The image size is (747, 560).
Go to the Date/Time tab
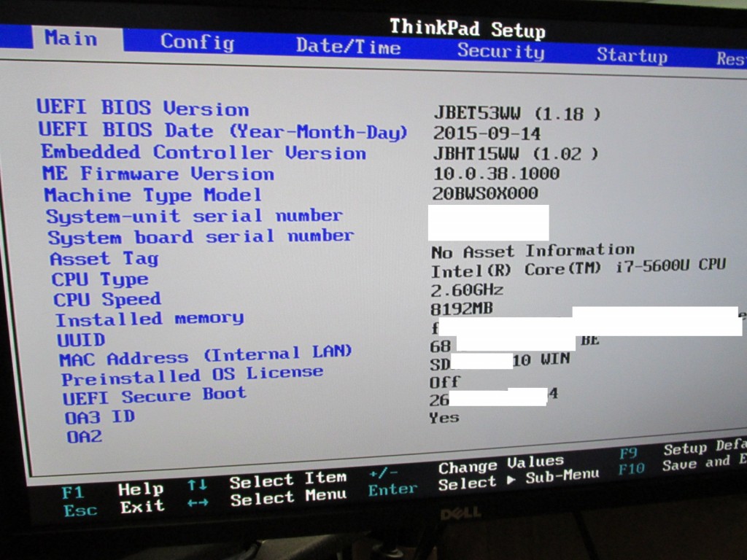[x=348, y=46]
